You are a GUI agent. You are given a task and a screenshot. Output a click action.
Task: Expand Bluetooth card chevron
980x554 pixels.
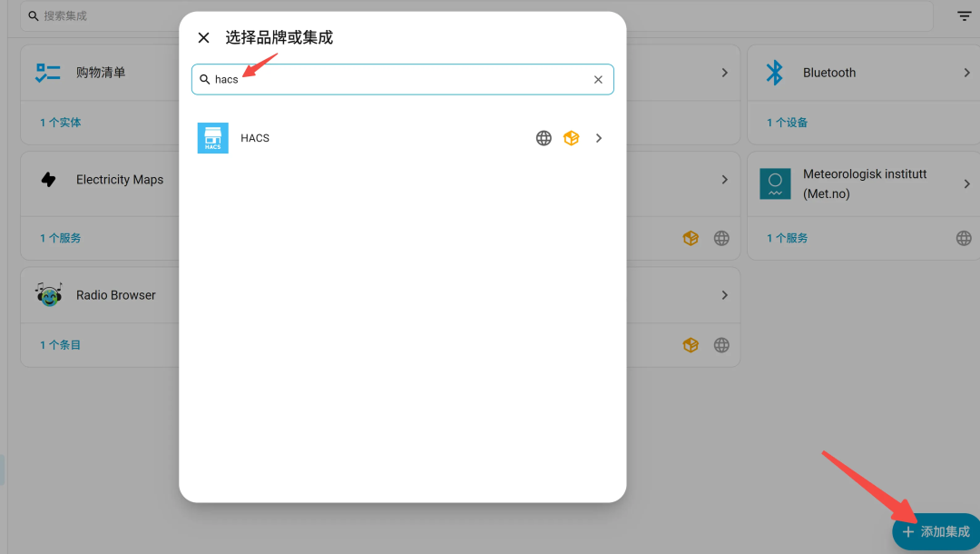tap(967, 73)
